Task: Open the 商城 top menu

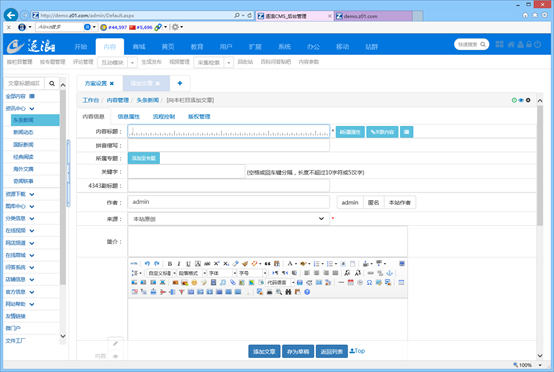Action: [139, 47]
